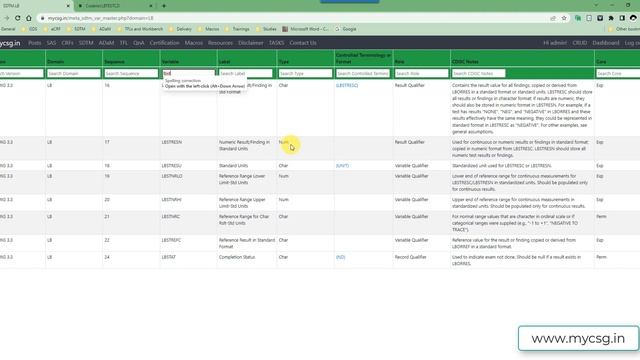Open the SDS bookmarks folder
Screen dimensions: 640x360
(x=29, y=29)
